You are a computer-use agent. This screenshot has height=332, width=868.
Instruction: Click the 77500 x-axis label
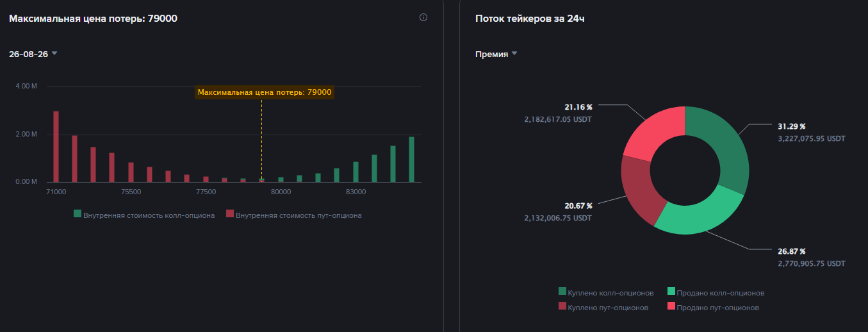point(206,192)
